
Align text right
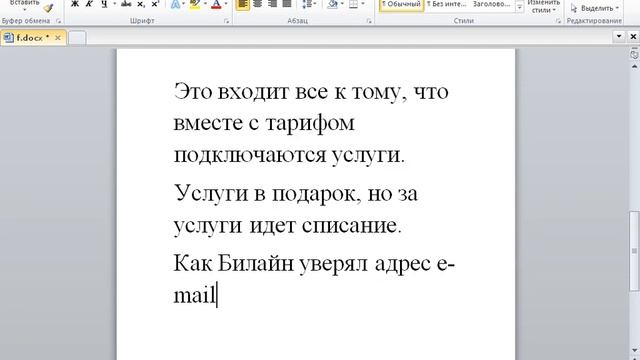(272, 4)
